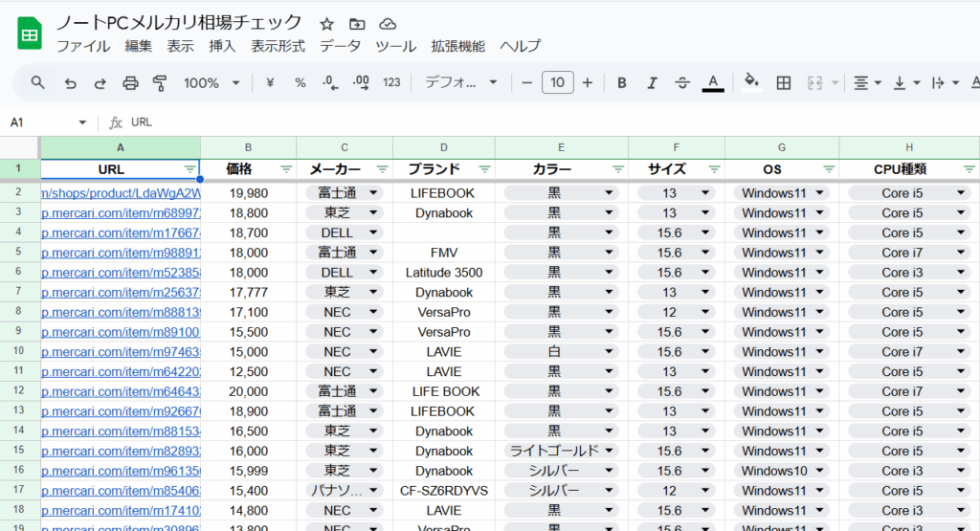Open the filter on サイズ column header

pyautogui.click(x=714, y=169)
